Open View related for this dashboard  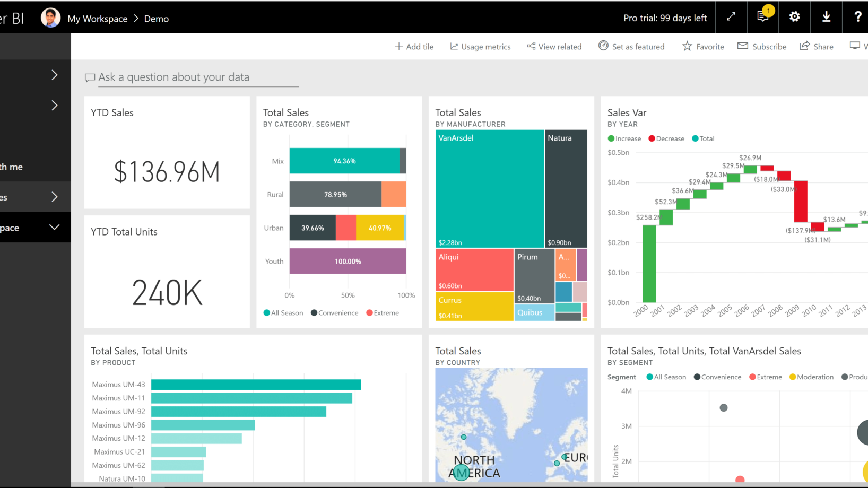point(554,46)
